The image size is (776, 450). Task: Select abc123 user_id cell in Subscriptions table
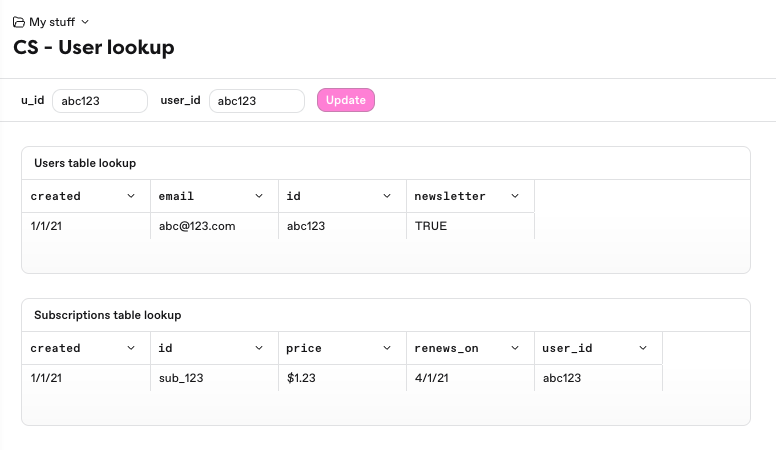click(x=598, y=378)
